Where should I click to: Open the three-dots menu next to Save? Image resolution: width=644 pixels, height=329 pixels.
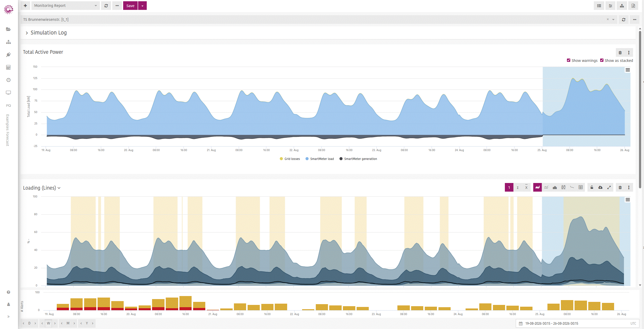(117, 6)
